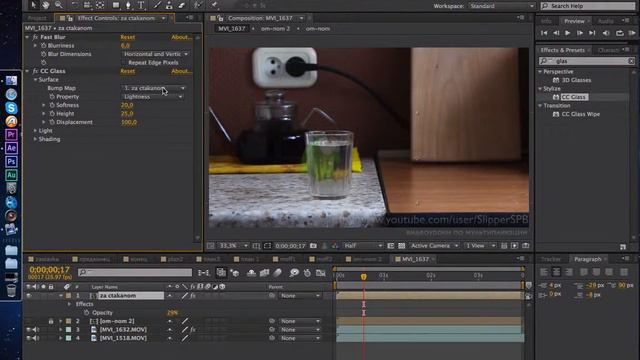The height and width of the screenshot is (360, 640).
Task: Hide the MVI_1632.MOV layer eye
Action: point(29,329)
